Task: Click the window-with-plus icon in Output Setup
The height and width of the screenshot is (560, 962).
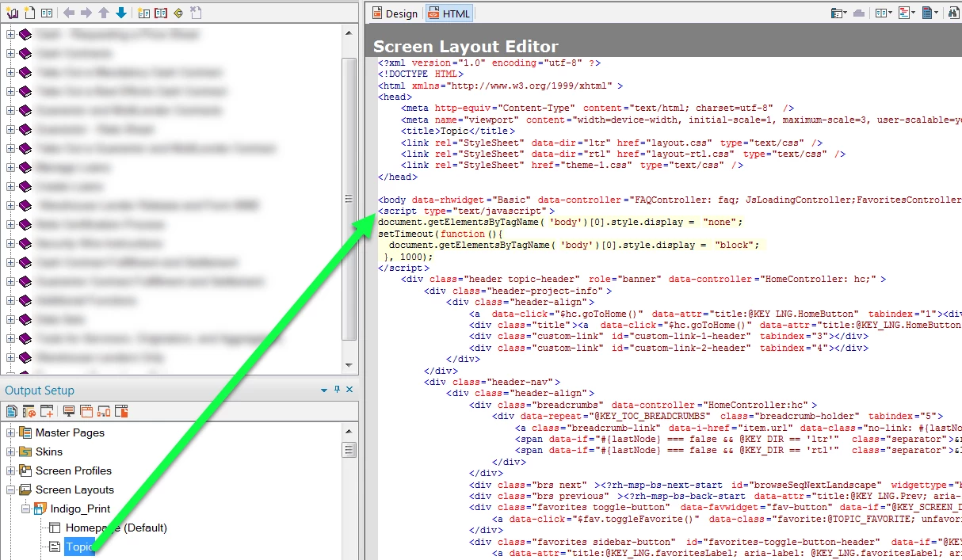Action: pyautogui.click(x=47, y=411)
